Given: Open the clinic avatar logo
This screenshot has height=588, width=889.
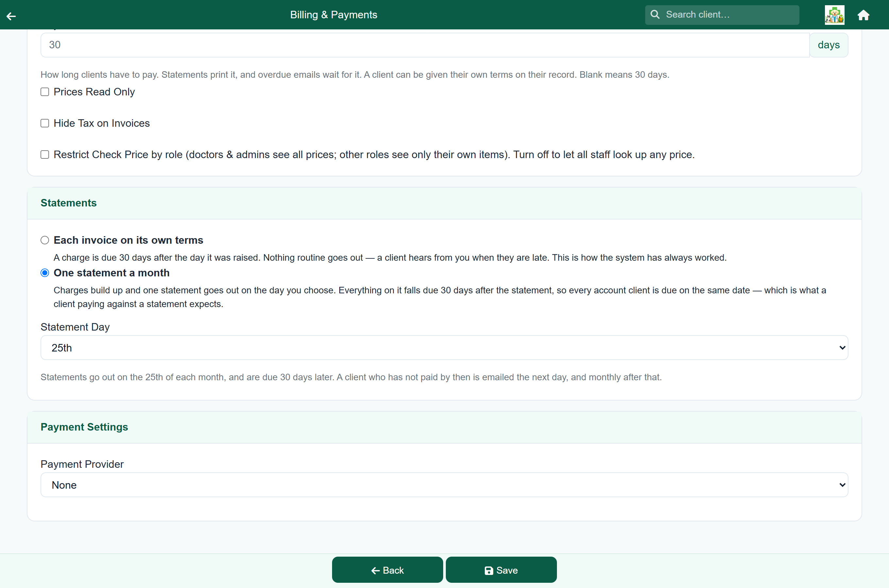Looking at the screenshot, I should pyautogui.click(x=834, y=15).
